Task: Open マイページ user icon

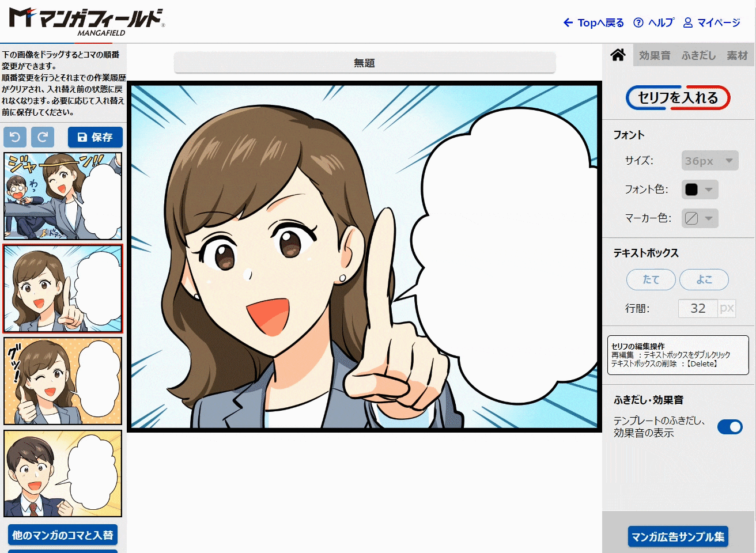Action: coord(688,22)
